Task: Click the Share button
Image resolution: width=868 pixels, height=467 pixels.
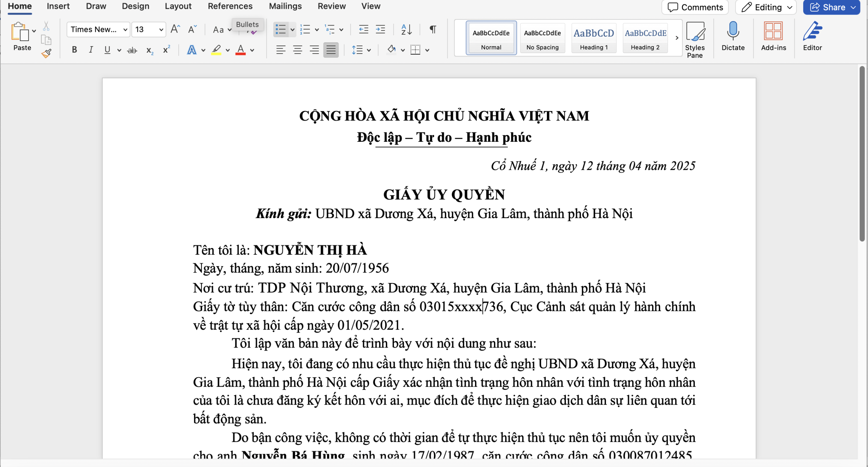Action: coord(827,7)
